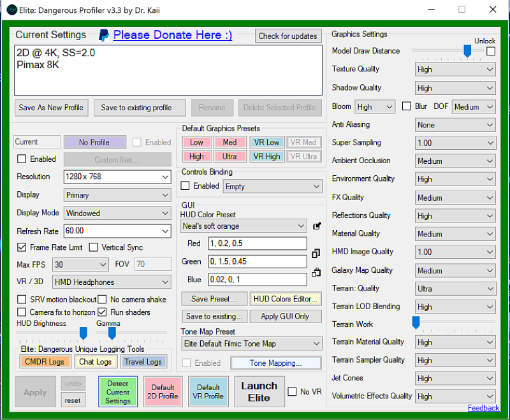Enable Vertical Sync
Image resolution: width=510 pixels, height=420 pixels.
coord(93,247)
